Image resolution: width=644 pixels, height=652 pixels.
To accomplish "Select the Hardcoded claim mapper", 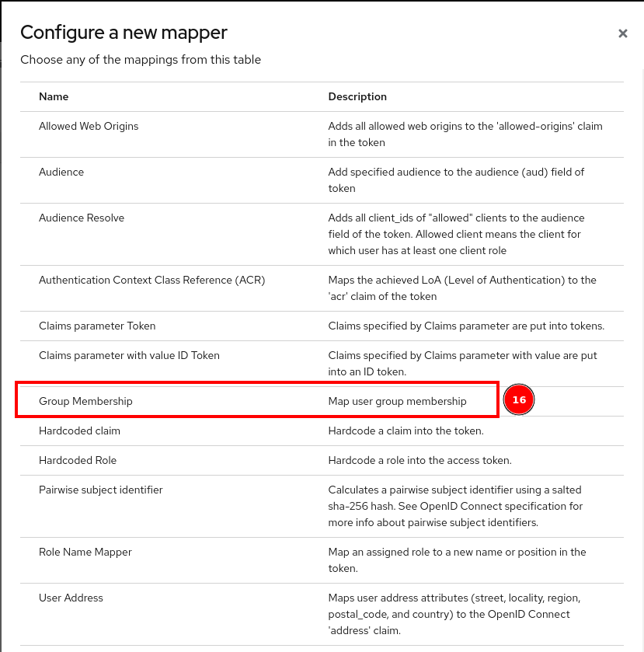I will click(x=83, y=431).
